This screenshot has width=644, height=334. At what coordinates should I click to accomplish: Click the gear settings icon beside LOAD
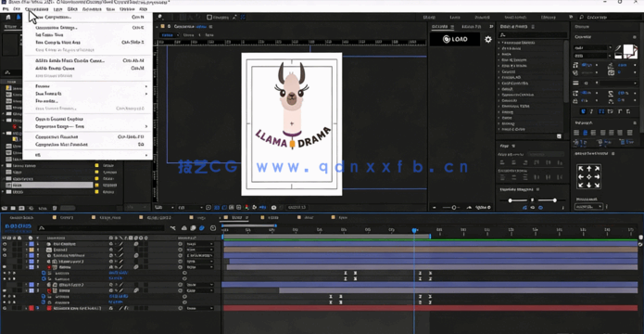click(488, 40)
